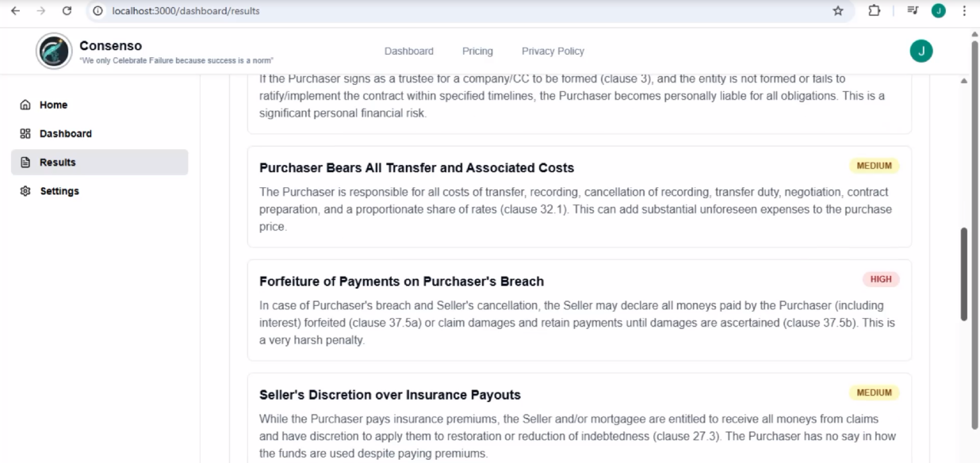
Task: Click the Results document icon in sidebar
Action: pyautogui.click(x=25, y=163)
